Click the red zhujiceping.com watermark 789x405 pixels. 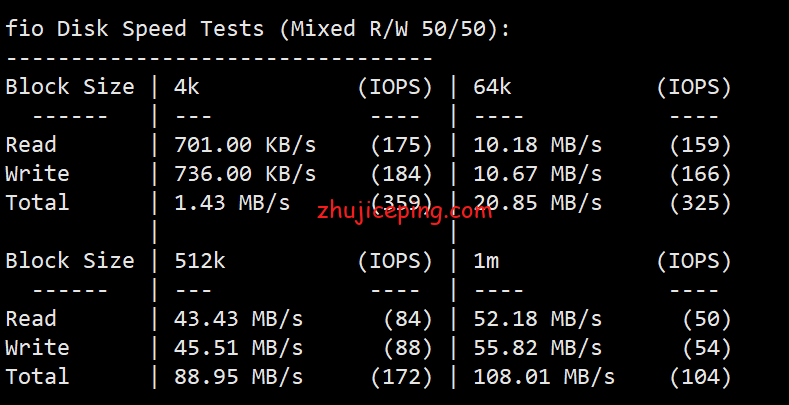(404, 212)
